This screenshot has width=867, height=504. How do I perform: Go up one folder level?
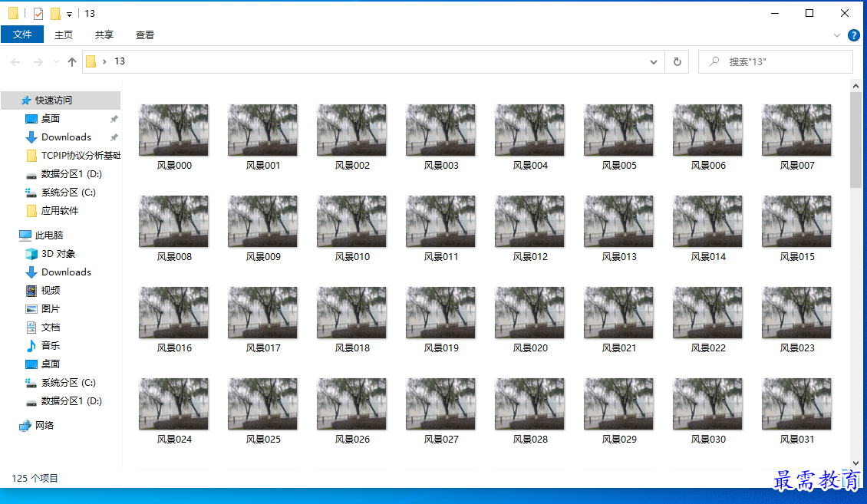[x=72, y=62]
